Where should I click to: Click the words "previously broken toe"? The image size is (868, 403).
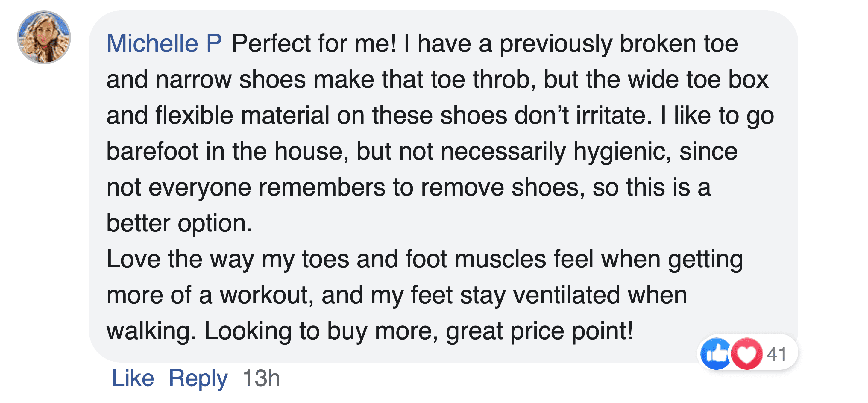click(619, 43)
